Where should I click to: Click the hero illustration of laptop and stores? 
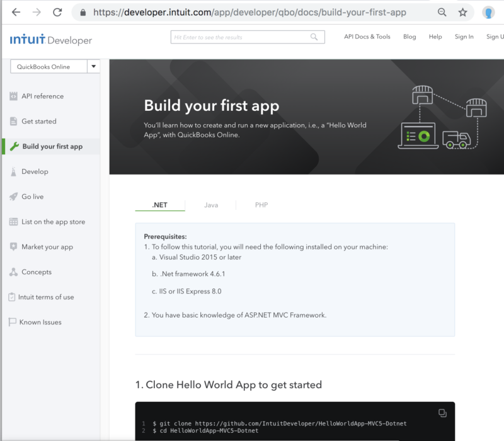[x=442, y=117]
